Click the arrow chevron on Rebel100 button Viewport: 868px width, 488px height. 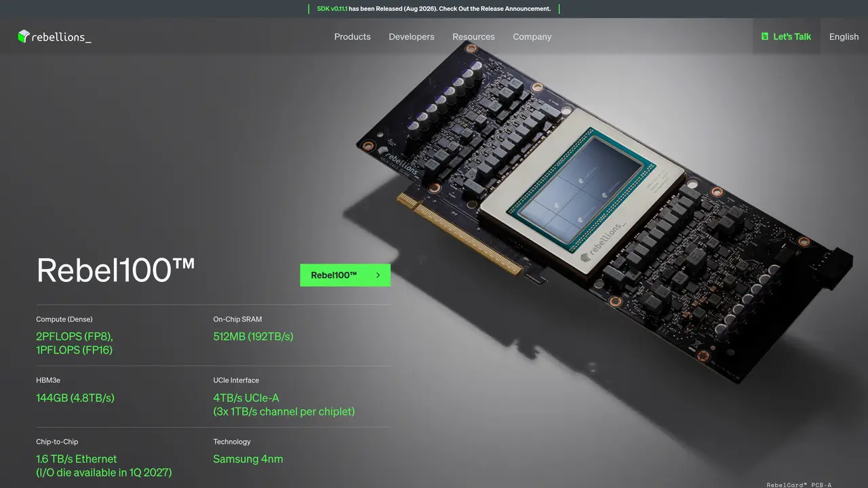pos(378,275)
